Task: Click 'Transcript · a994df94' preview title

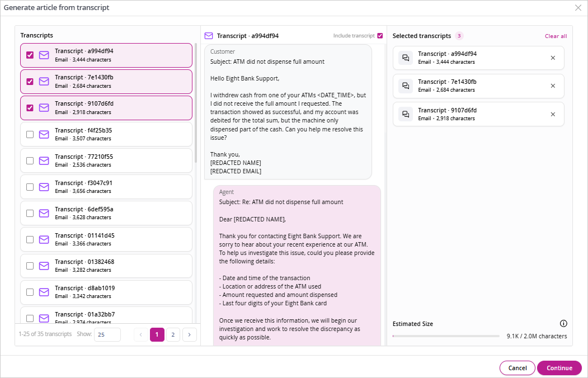Action: click(248, 36)
